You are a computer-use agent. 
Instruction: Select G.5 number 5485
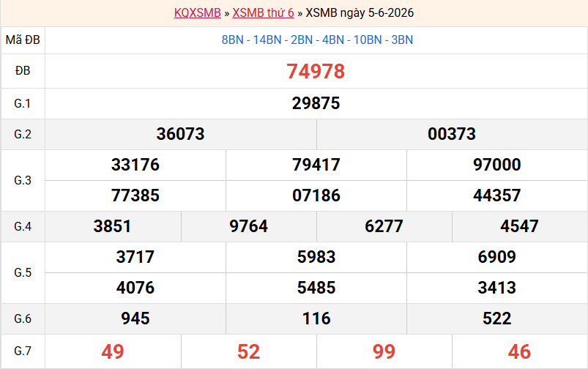click(316, 288)
